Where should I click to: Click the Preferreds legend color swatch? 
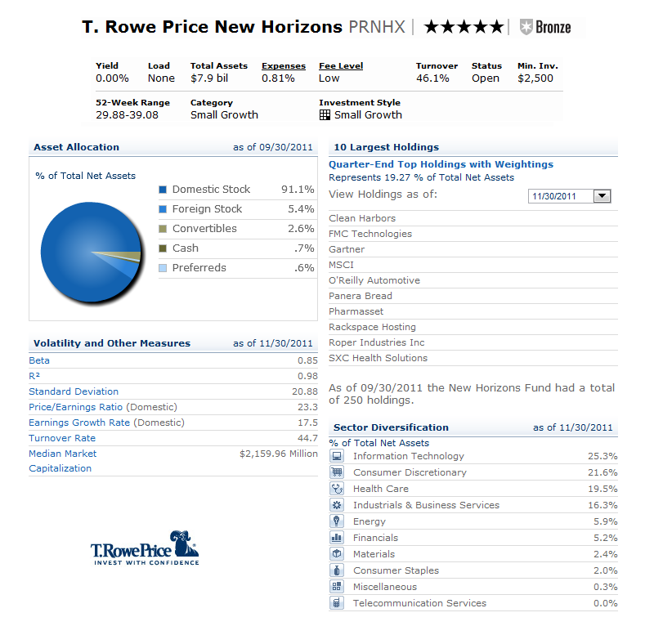coord(163,268)
